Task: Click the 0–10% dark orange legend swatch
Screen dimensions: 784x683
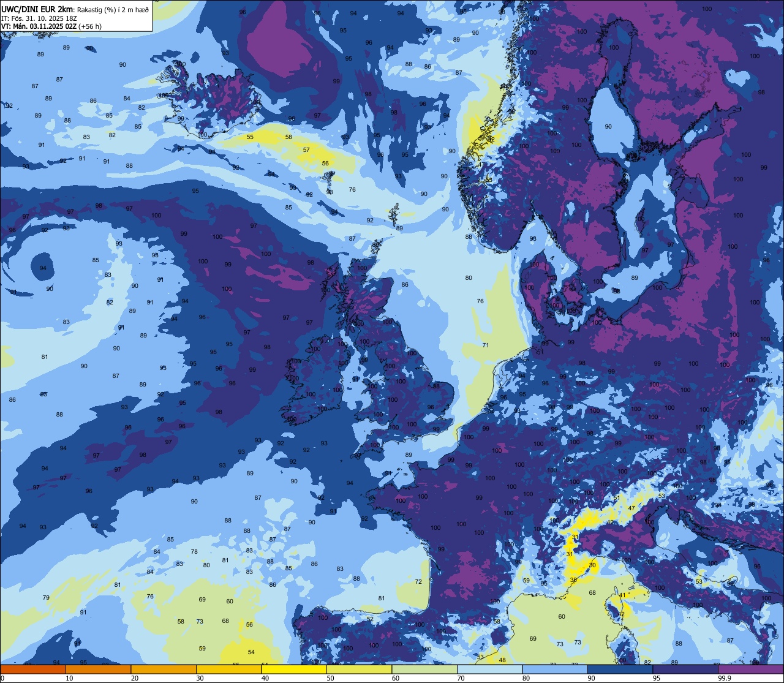Action: (33, 669)
